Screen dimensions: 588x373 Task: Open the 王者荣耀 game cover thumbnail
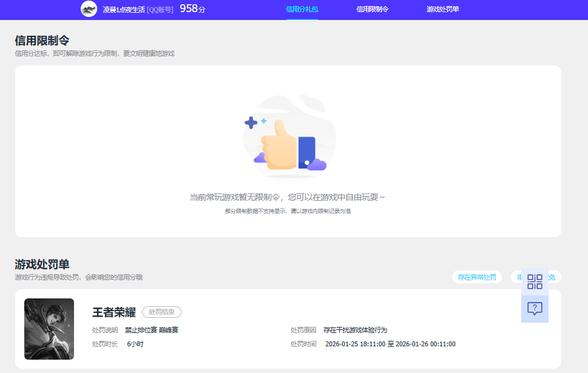49,329
